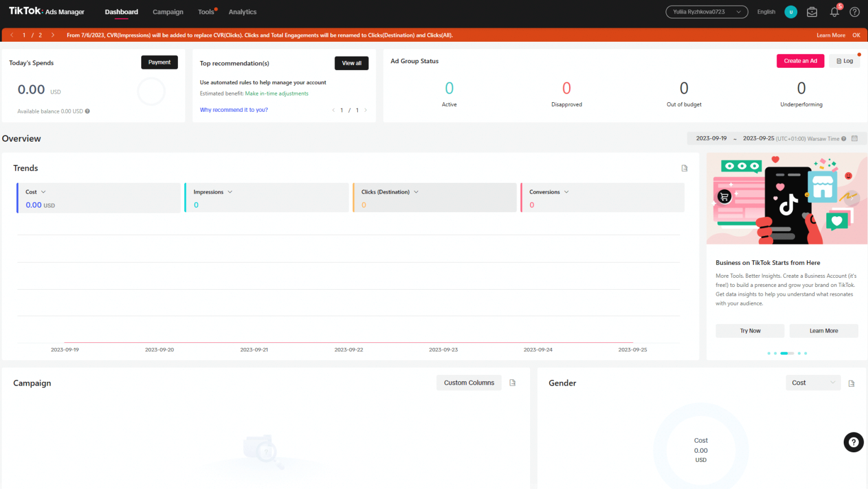Open the notifications bell in the top bar

click(834, 11)
